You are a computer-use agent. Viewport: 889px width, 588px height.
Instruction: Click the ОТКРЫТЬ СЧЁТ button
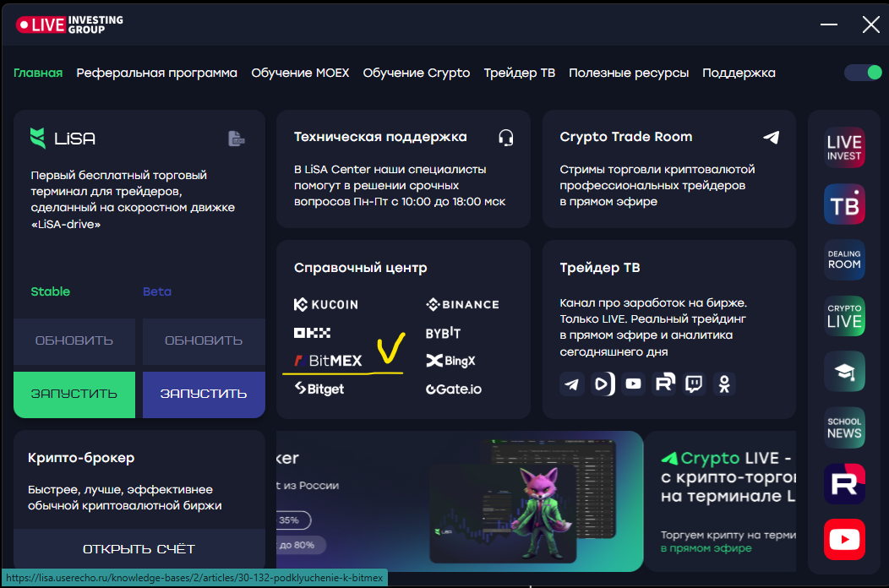coord(139,549)
